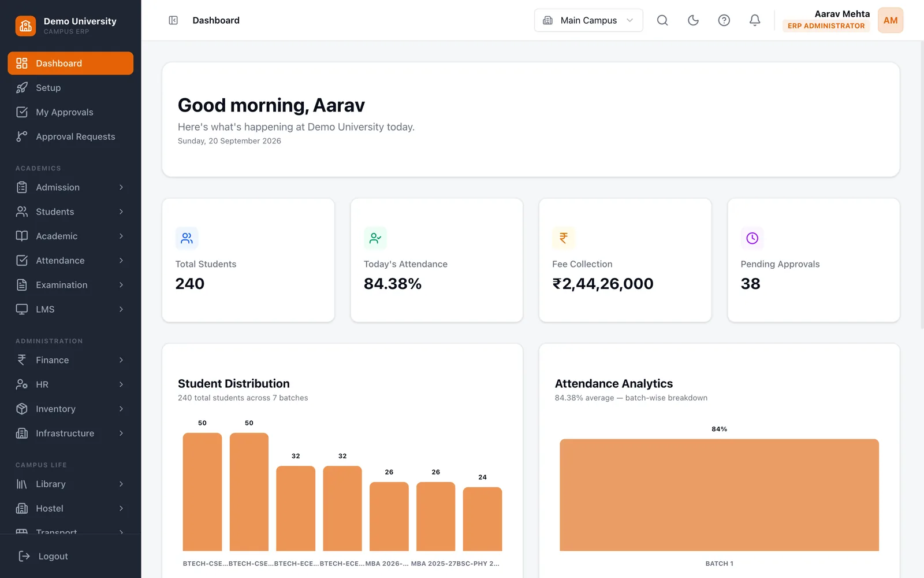924x578 pixels.
Task: Expand the Academic chevron
Action: click(121, 236)
